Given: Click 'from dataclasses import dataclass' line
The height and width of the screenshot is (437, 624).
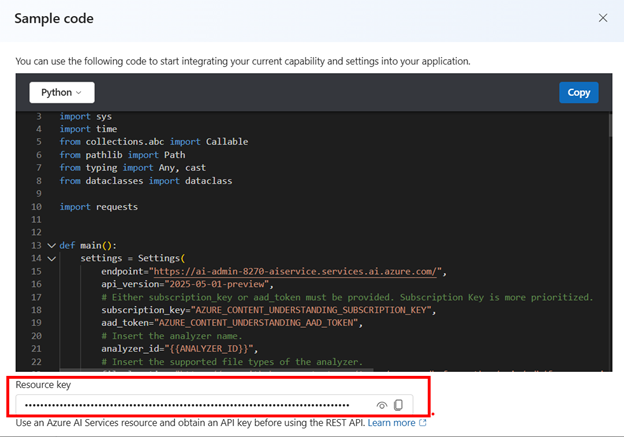Looking at the screenshot, I should click(146, 181).
